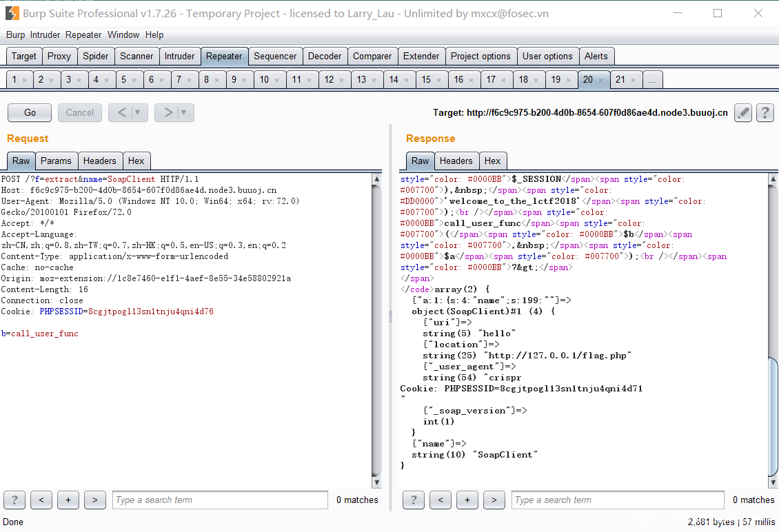
Task: Show response Raw view
Action: click(420, 161)
